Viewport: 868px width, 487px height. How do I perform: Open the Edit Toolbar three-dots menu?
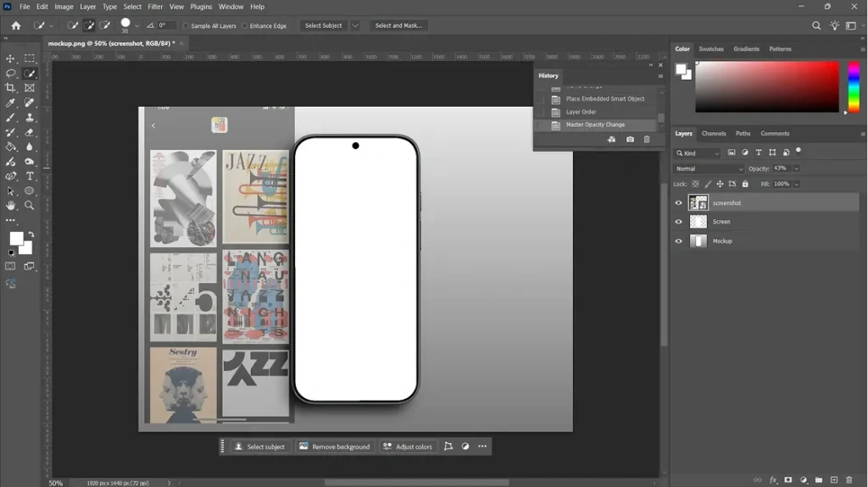(10, 220)
